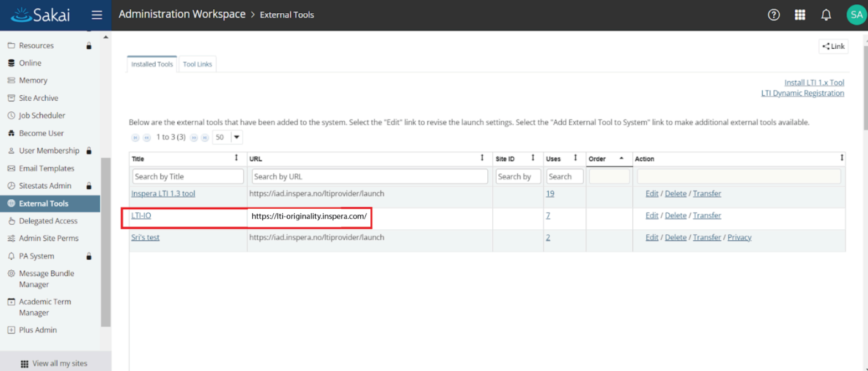This screenshot has width=868, height=371.
Task: Open the LTI-IO tool link
Action: 141,215
